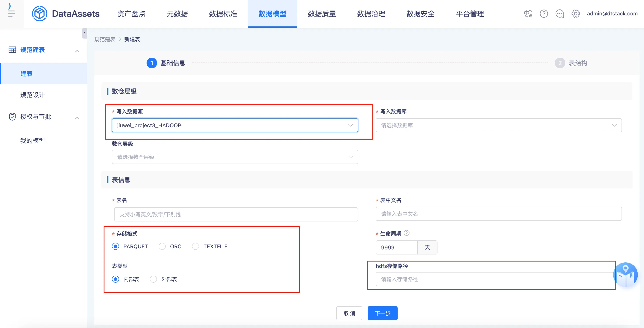The width and height of the screenshot is (644, 328).
Task: Click the language switch icon in header
Action: [x=528, y=14]
